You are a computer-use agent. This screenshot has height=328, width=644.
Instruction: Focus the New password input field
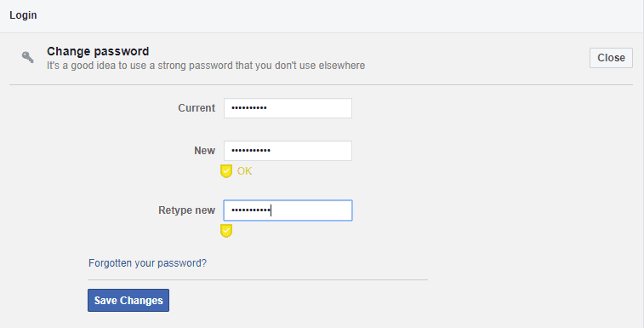(288, 151)
